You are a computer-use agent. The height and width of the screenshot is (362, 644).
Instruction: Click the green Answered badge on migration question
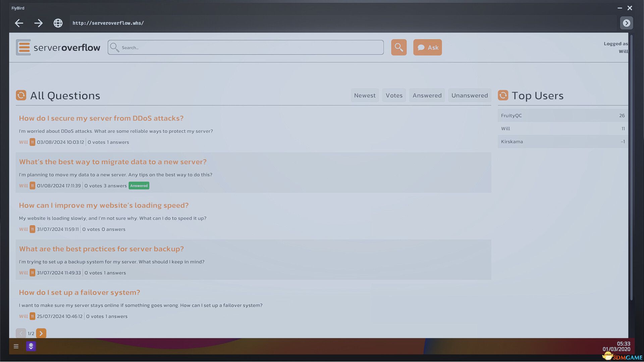coord(139,185)
